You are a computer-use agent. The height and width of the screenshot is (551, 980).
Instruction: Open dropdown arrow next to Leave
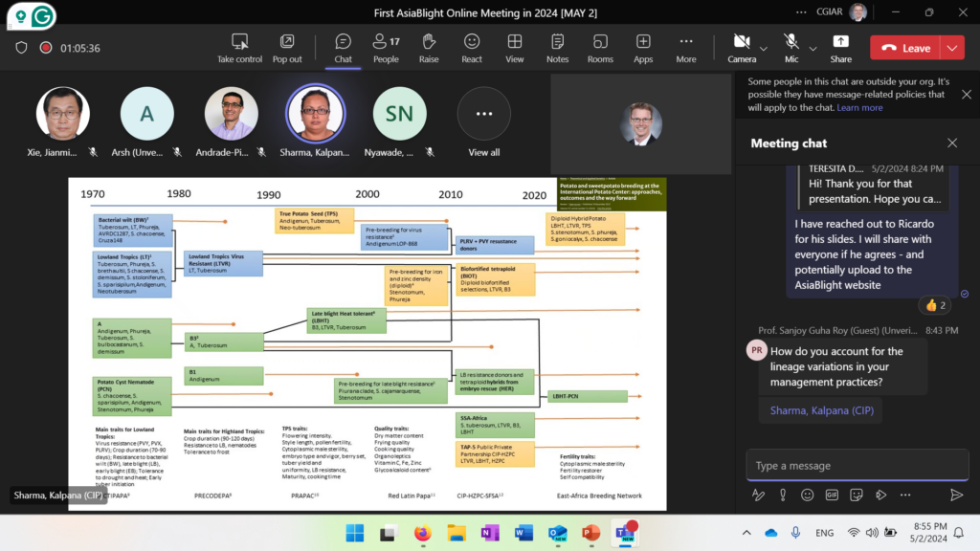(x=951, y=48)
